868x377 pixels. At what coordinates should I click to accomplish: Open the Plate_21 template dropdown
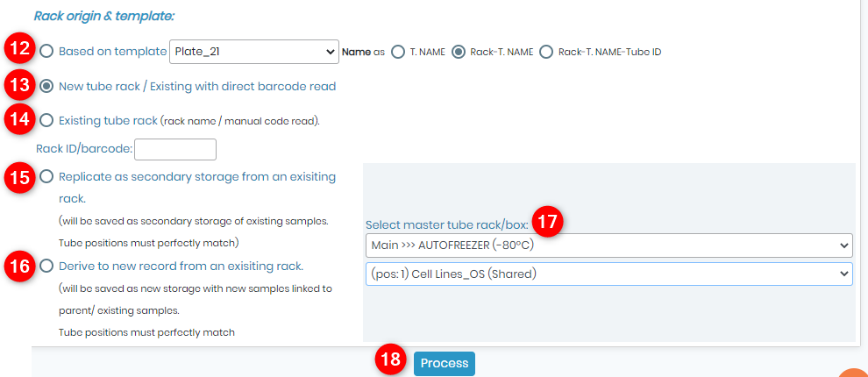254,52
